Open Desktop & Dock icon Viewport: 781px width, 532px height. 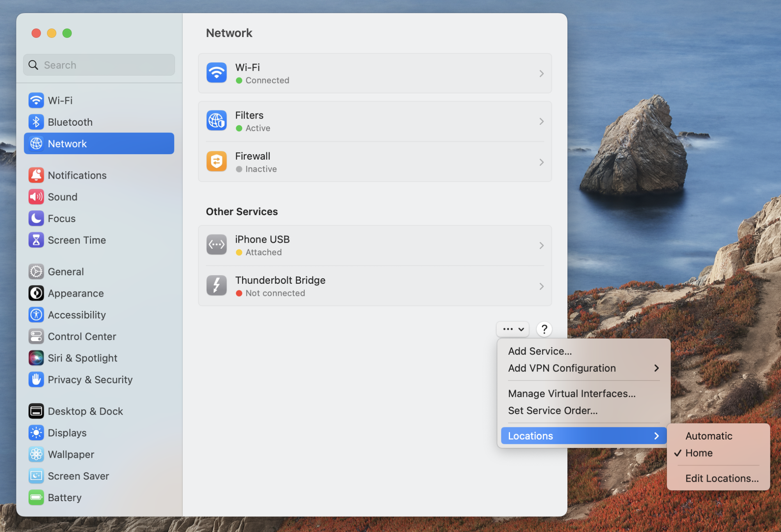point(36,411)
